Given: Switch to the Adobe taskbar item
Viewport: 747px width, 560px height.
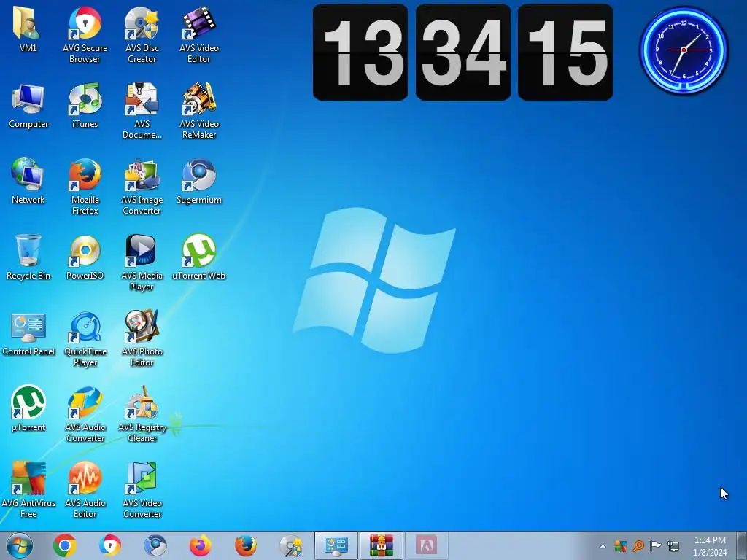Looking at the screenshot, I should (426, 545).
